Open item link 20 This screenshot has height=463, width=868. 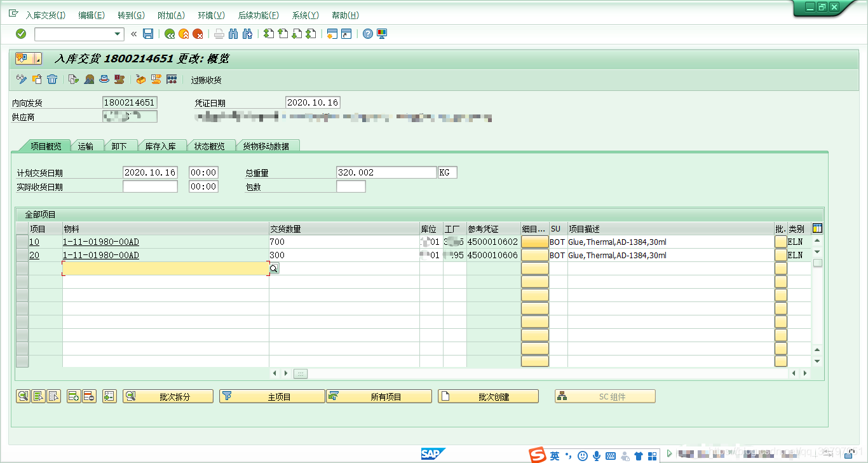tap(34, 255)
